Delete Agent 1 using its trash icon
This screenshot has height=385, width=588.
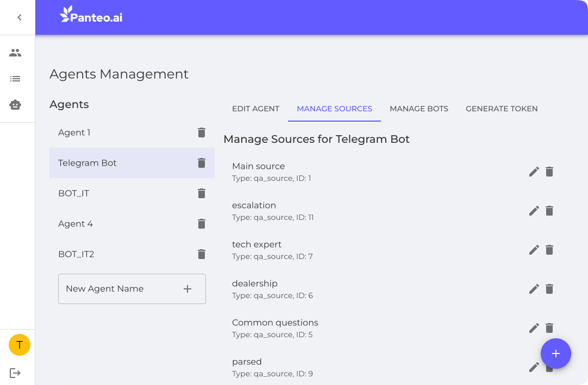click(202, 132)
